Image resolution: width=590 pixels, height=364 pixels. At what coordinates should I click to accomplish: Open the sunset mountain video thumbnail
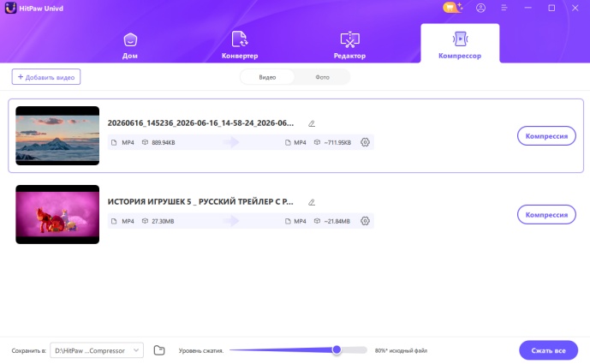tap(57, 135)
